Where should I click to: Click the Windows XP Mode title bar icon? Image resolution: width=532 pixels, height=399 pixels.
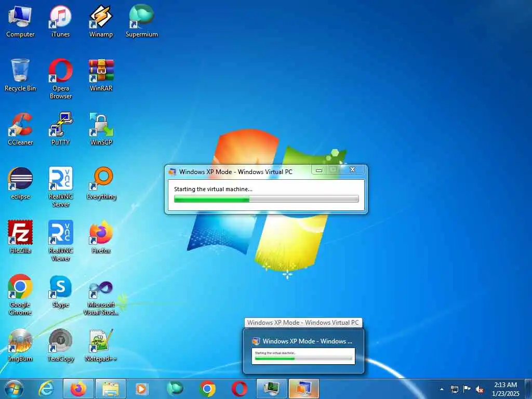tap(172, 171)
